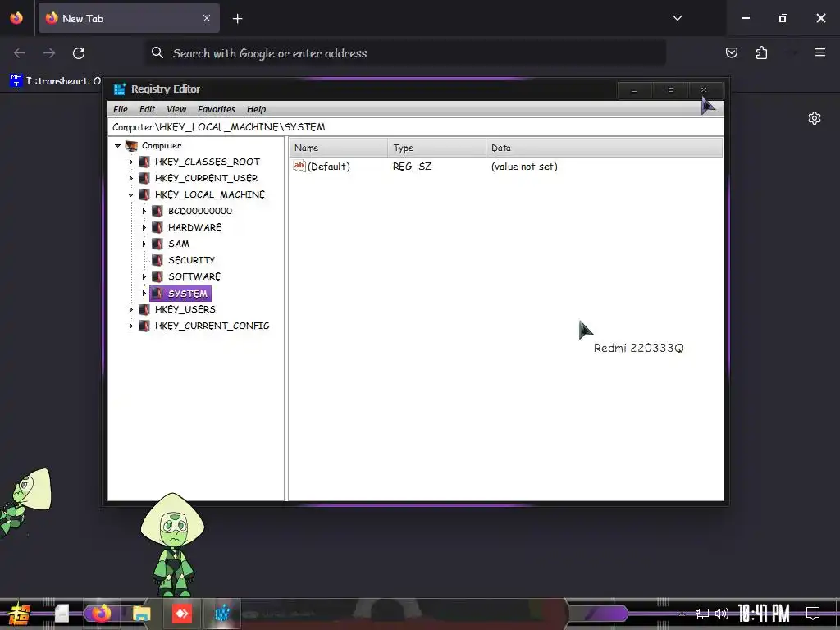Click the HARDWARE folder icon
This screenshot has width=840, height=630.
(x=157, y=227)
